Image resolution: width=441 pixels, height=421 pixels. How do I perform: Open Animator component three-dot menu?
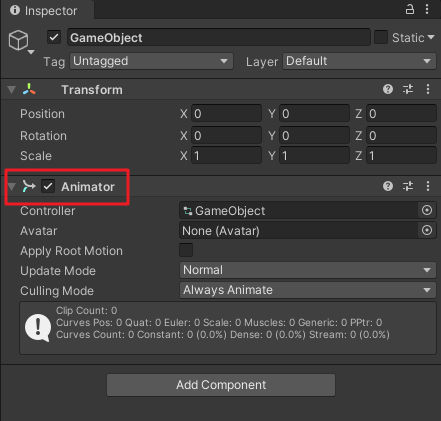[428, 186]
